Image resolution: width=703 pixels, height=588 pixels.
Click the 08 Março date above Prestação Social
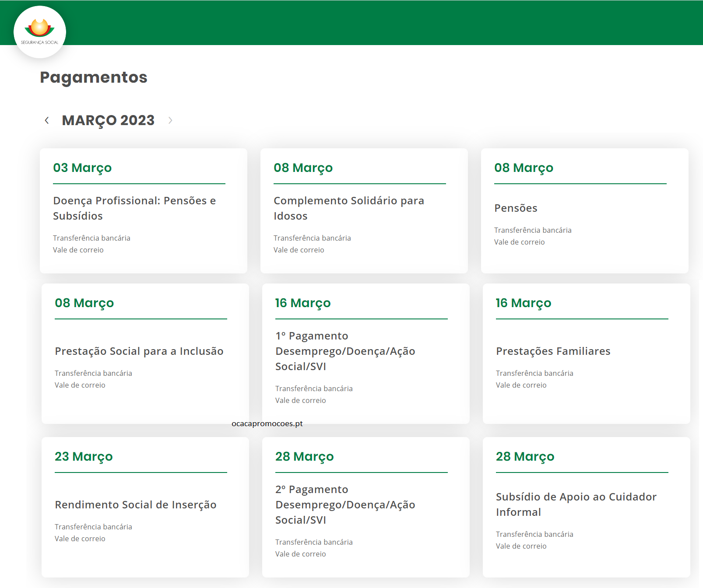click(84, 303)
